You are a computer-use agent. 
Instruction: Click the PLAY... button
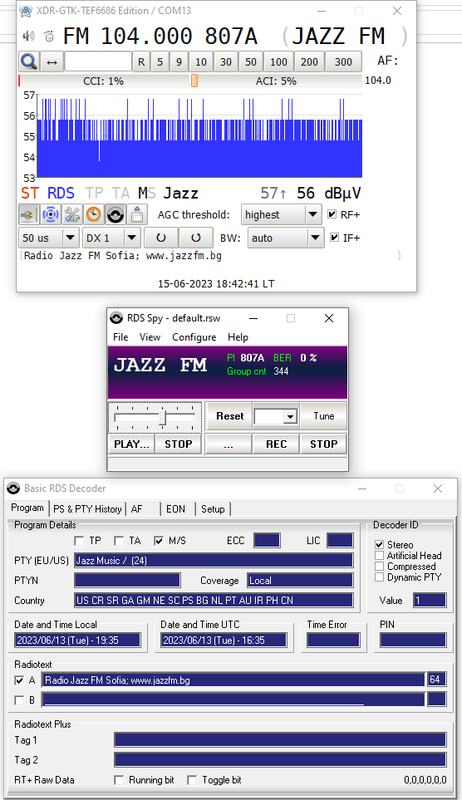[132, 444]
